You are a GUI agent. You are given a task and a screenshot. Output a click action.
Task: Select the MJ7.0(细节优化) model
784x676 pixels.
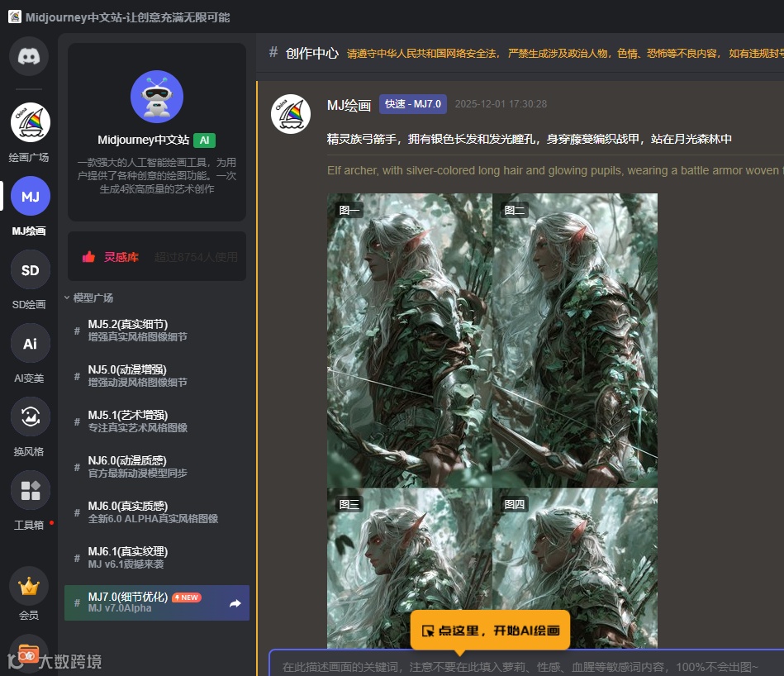157,603
